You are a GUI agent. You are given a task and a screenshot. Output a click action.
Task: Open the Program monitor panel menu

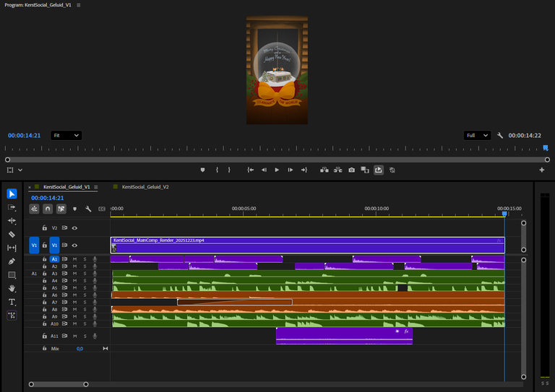[x=79, y=5]
